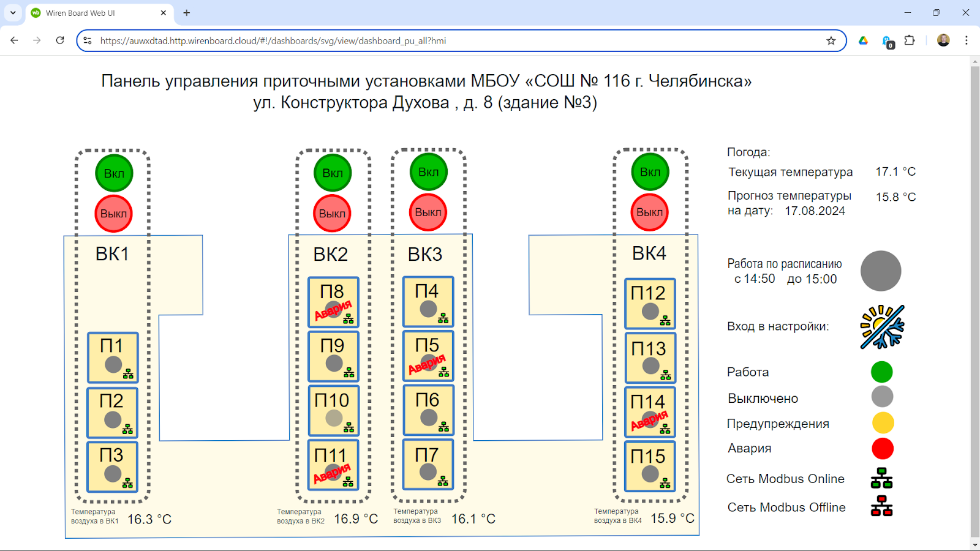Click the gray Выключено legend circle
980x551 pixels.
pyautogui.click(x=883, y=397)
